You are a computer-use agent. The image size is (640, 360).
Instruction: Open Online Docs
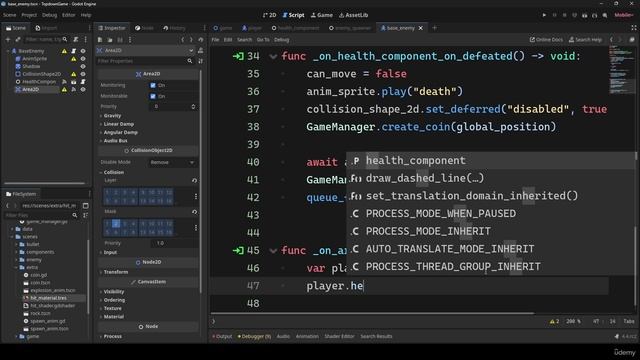point(546,40)
